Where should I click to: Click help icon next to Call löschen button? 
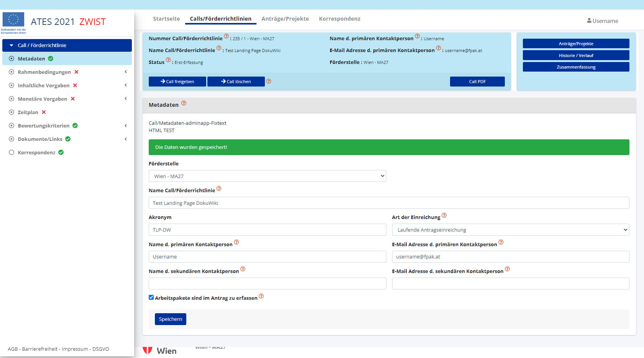click(269, 81)
